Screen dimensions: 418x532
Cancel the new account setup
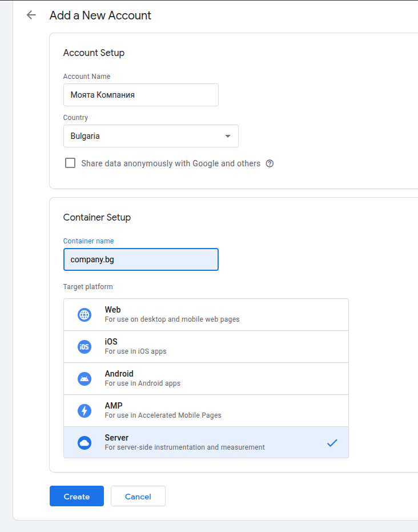(x=138, y=497)
